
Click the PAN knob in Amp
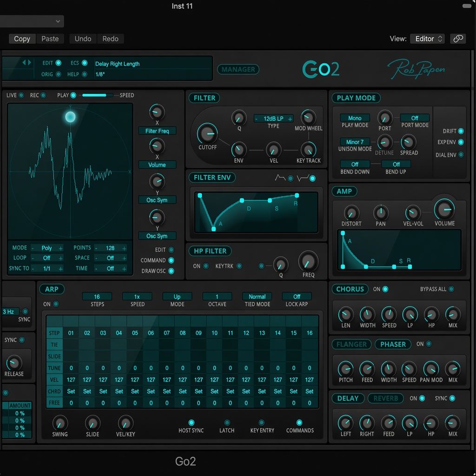[381, 212]
